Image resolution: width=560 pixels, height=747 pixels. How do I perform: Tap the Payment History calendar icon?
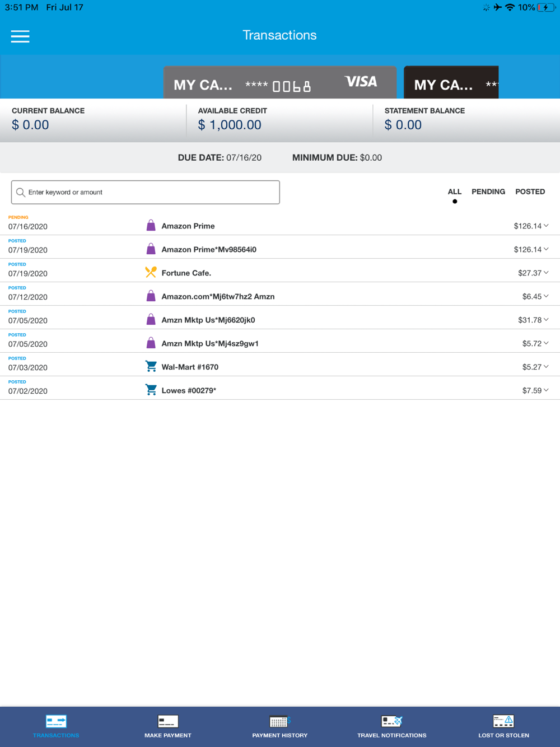point(279,721)
